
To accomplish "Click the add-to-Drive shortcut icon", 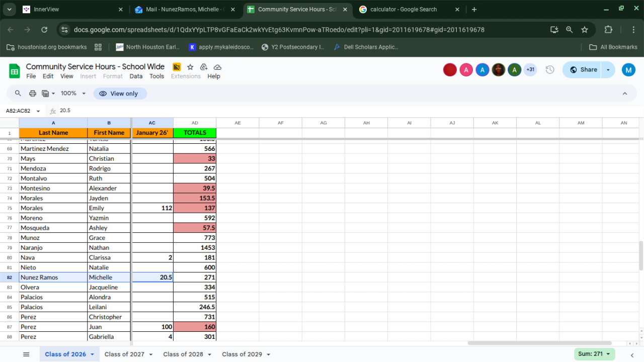I will (204, 67).
